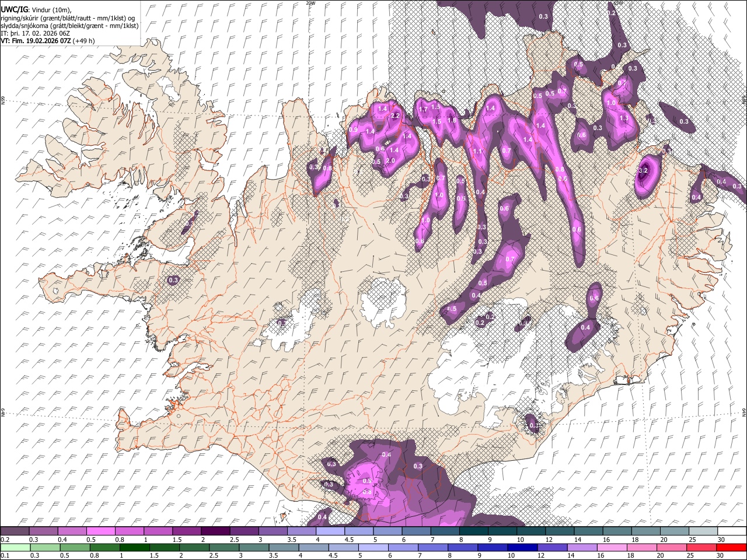The image size is (747, 560).
Task: Click the "VT: Fim. 19.02.2026 07Z (+49 h)" line
Action: click(x=47, y=41)
